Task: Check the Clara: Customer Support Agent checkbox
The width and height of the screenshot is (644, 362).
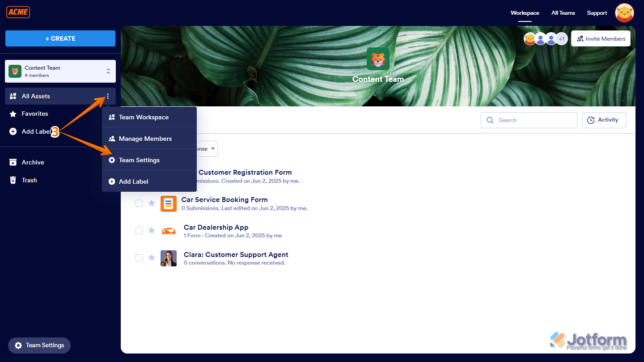Action: [139, 258]
